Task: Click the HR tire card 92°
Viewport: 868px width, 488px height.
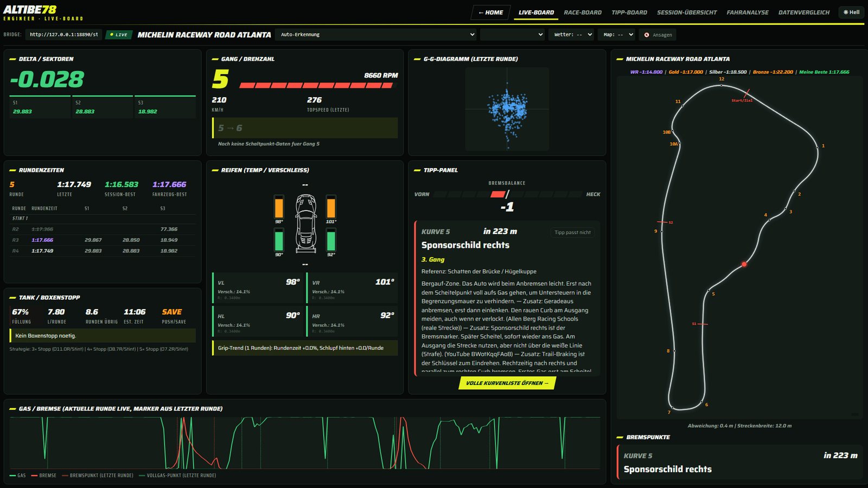Action: [x=352, y=321]
